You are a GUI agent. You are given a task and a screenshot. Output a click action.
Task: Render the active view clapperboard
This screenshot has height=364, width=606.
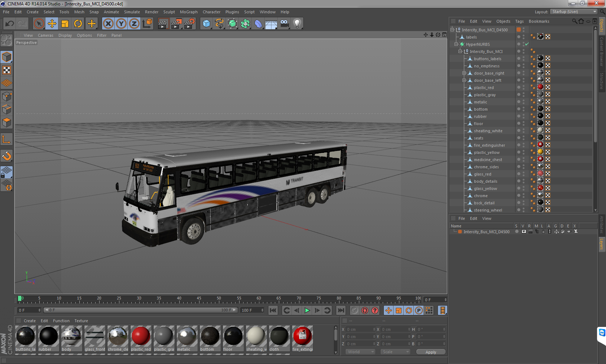coord(163,24)
